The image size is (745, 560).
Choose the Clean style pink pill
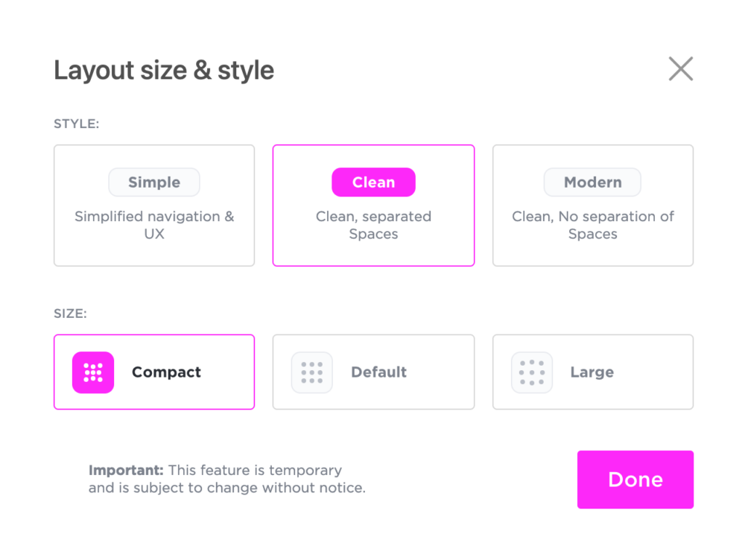[373, 182]
